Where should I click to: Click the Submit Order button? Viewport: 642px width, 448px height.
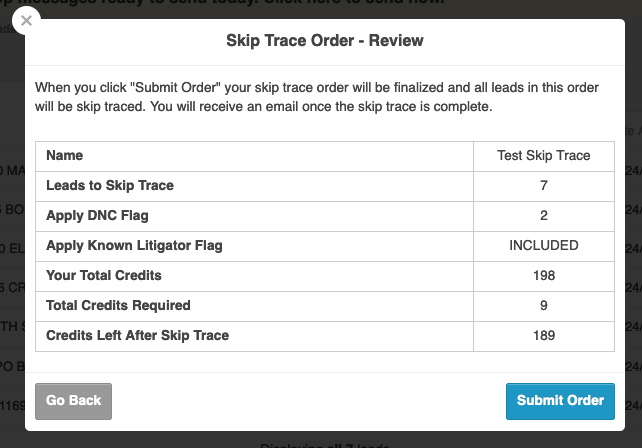pyautogui.click(x=560, y=401)
